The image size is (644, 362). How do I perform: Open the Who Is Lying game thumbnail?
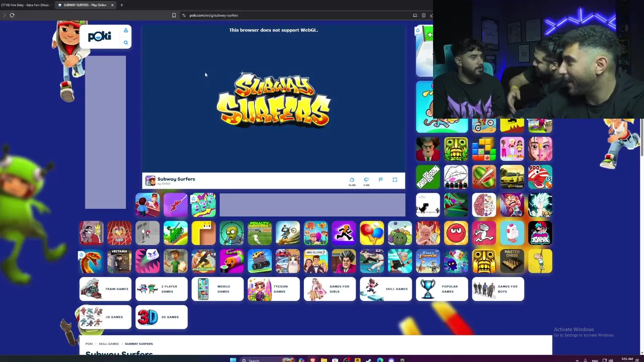[x=316, y=261]
